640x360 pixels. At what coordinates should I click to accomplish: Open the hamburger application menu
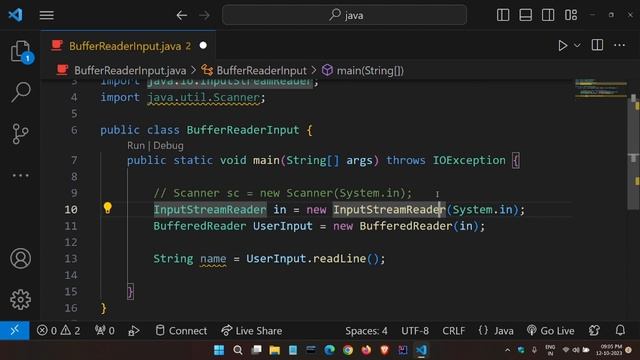tap(47, 16)
